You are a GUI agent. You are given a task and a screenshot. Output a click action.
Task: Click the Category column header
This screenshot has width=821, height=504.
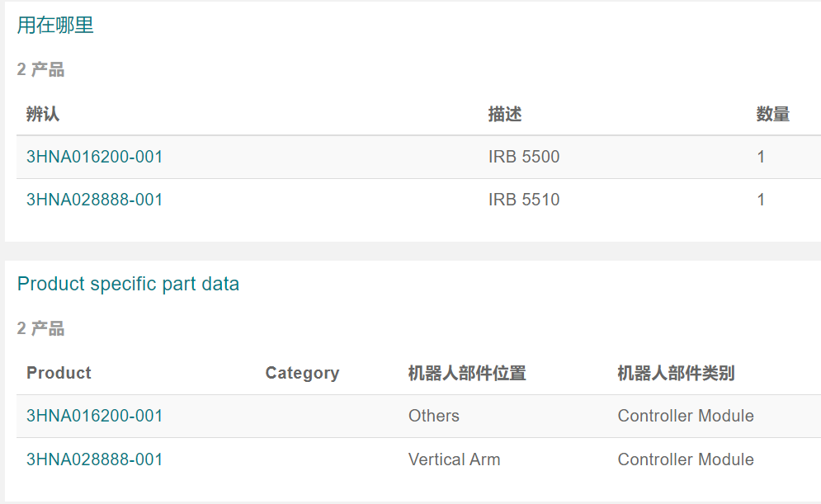tap(302, 373)
